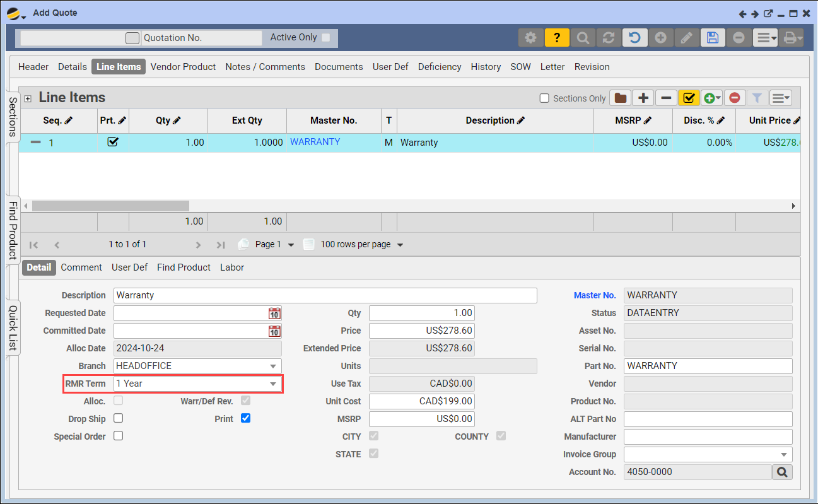Click the Master No. label link
The height and width of the screenshot is (504, 818).
click(594, 295)
